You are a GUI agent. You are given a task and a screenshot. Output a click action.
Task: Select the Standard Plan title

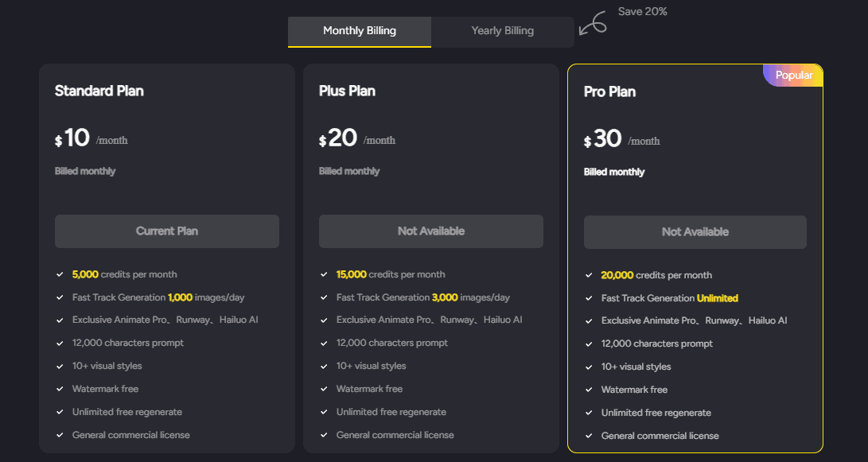tap(99, 91)
